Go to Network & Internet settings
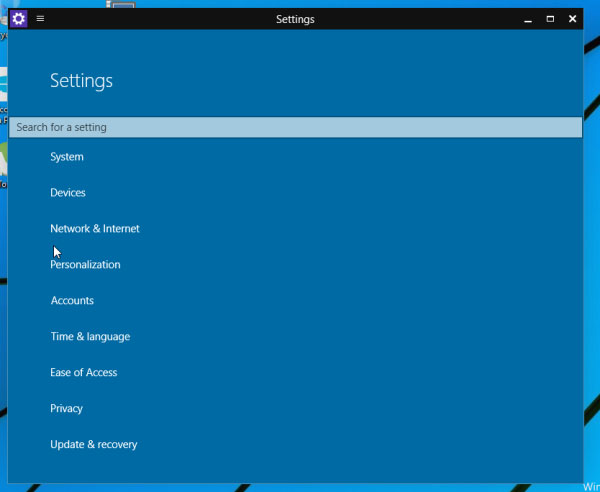This screenshot has width=600, height=492. tap(95, 229)
